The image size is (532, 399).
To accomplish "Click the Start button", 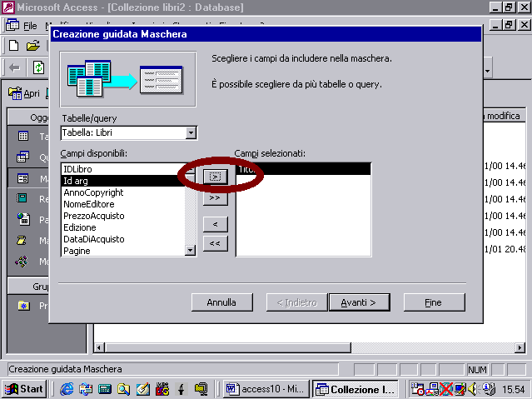I will [x=24, y=389].
